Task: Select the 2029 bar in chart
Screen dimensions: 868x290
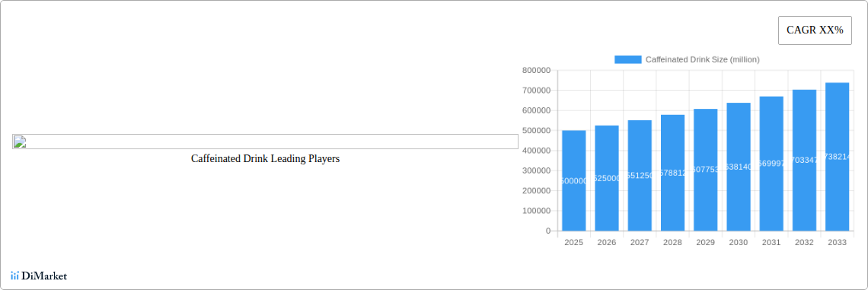Action: pyautogui.click(x=705, y=170)
